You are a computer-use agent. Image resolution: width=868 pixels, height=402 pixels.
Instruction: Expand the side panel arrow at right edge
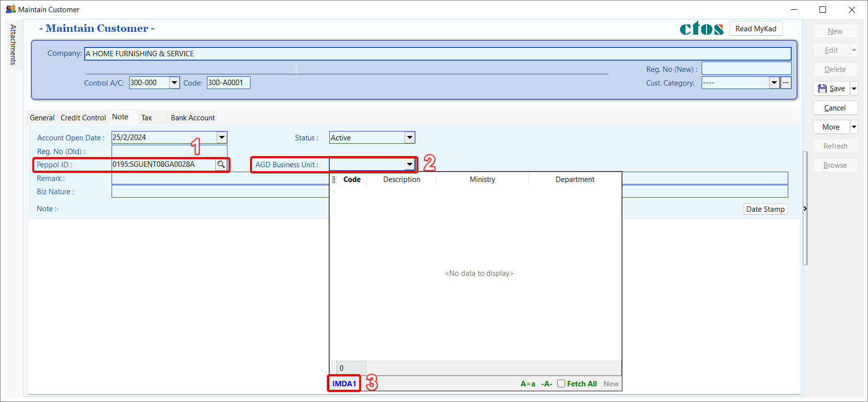click(805, 209)
